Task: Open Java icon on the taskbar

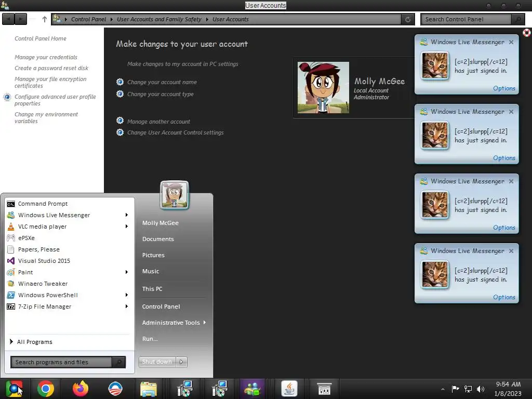Action: point(289,389)
